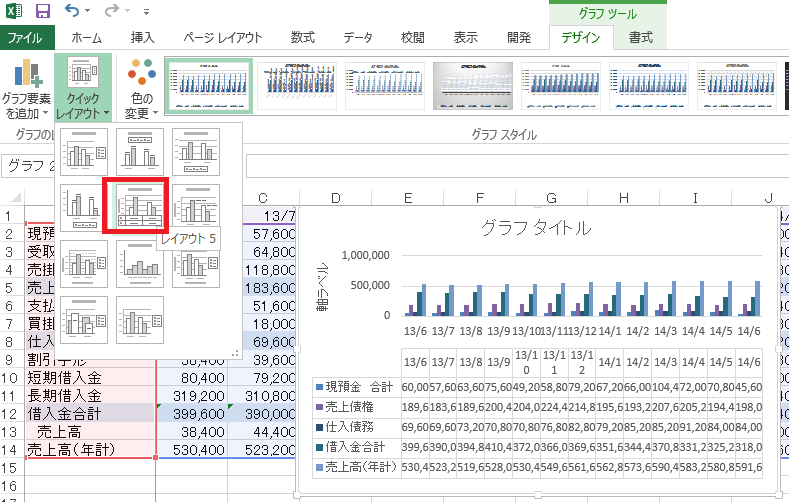Select the top-right layout in the gallery
This screenshot has height=502, width=789.
click(x=196, y=150)
